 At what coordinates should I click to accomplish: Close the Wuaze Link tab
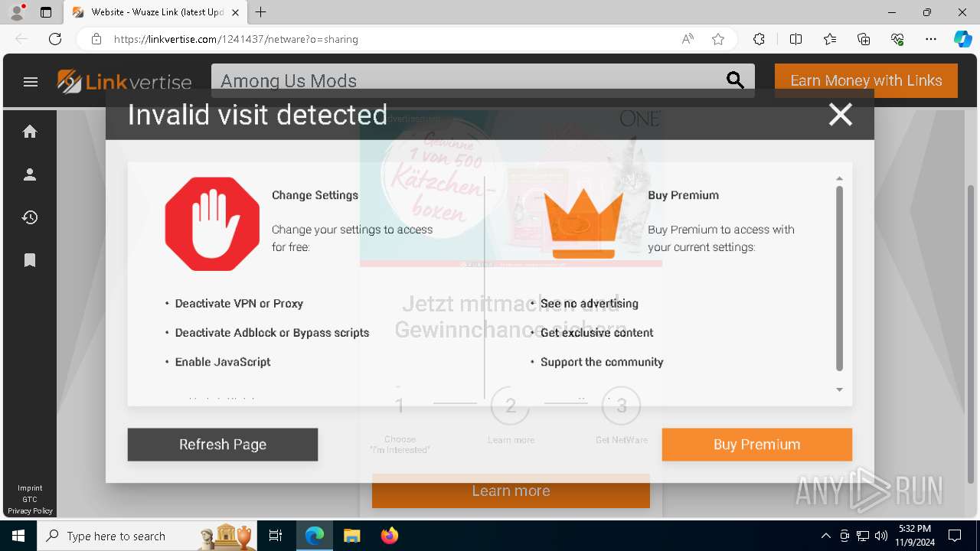235,12
